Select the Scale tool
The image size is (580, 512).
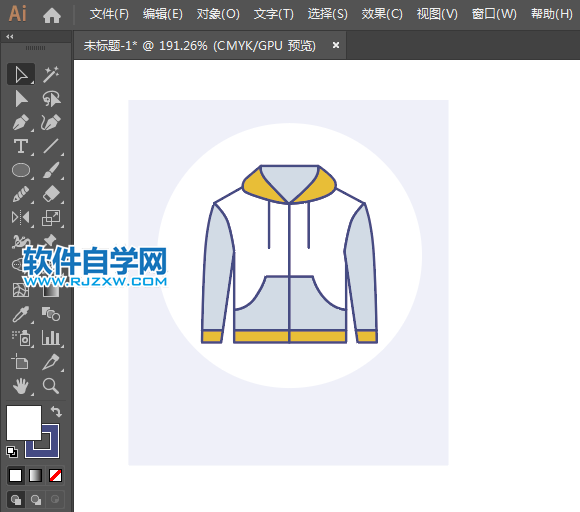tap(51, 218)
